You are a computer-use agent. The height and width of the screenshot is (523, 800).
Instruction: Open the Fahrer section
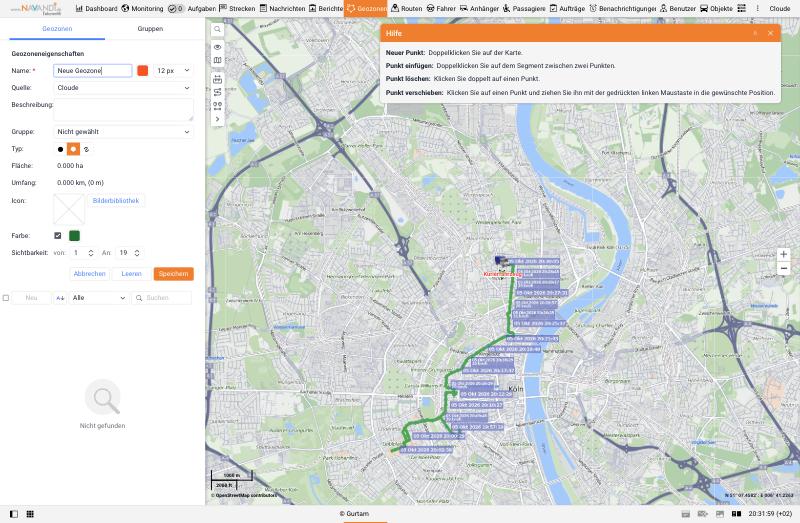441,9
